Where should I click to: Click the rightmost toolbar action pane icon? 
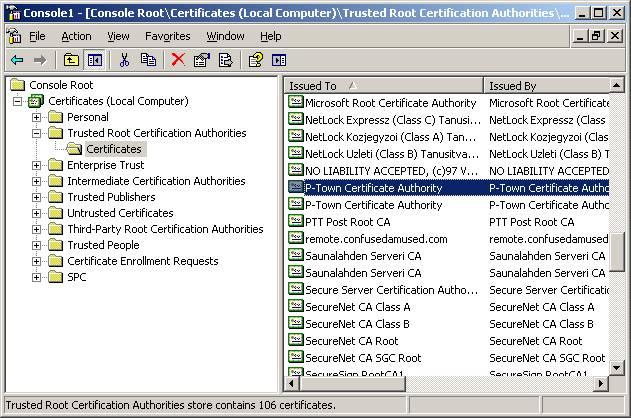[279, 60]
